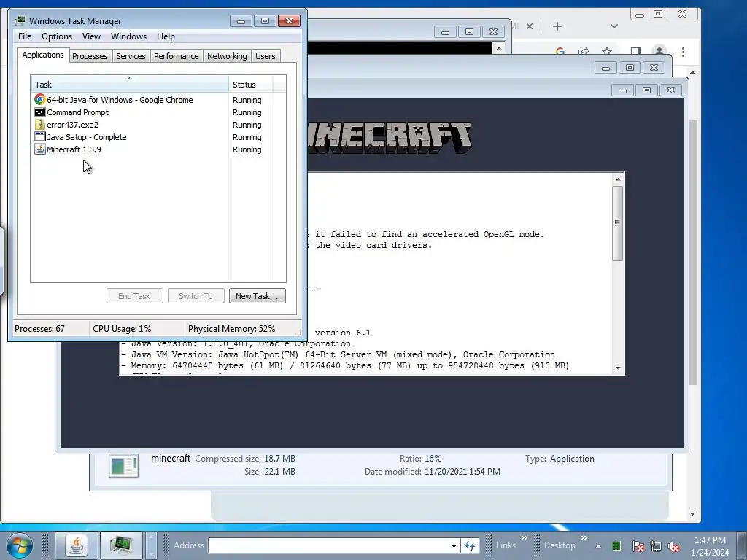Open the Action Center flag tray icon
The image size is (747, 560).
tap(638, 546)
